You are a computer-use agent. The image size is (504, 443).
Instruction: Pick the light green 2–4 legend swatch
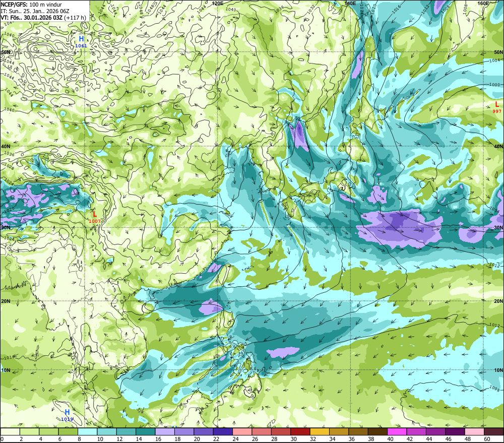30,431
